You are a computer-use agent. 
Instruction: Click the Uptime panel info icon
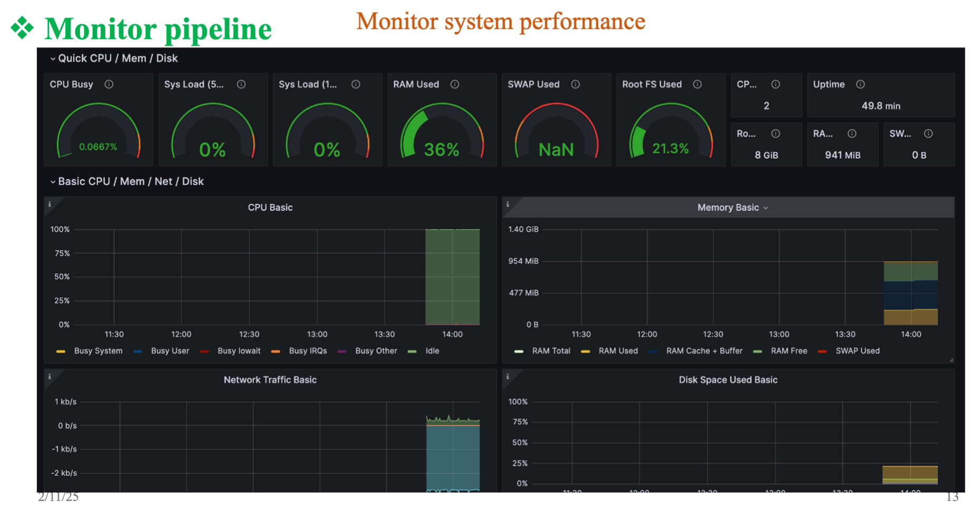tap(860, 84)
